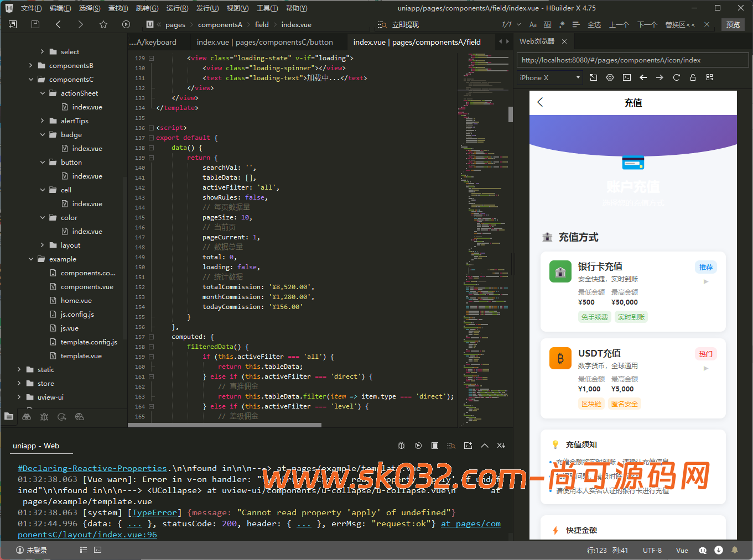Open browser settings gear icon
753x560 pixels.
coord(610,78)
